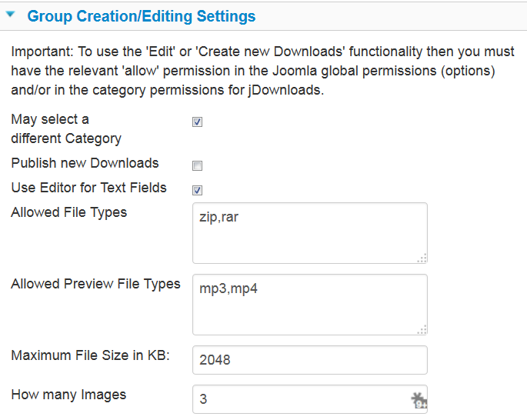Viewport: 527px width, 420px height.
Task: Click inside the Allowed File Types textarea
Action: coord(310,233)
